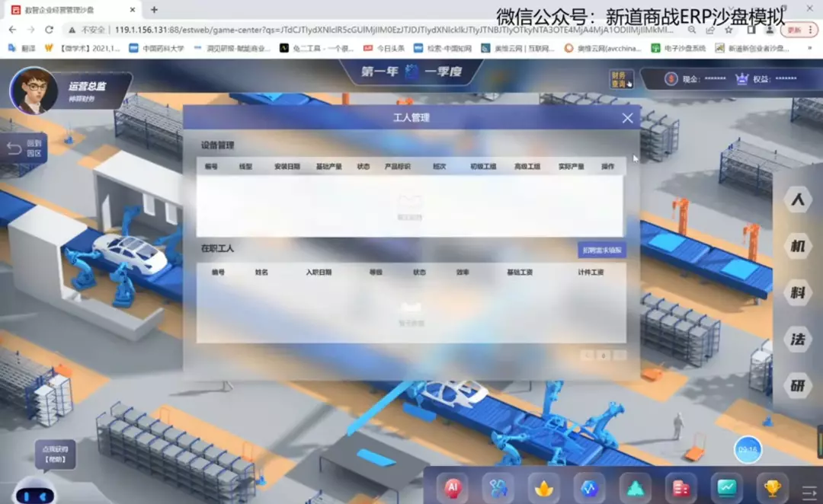Open the browser zoom magnifier icon
The image size is (823, 504).
pos(692,30)
